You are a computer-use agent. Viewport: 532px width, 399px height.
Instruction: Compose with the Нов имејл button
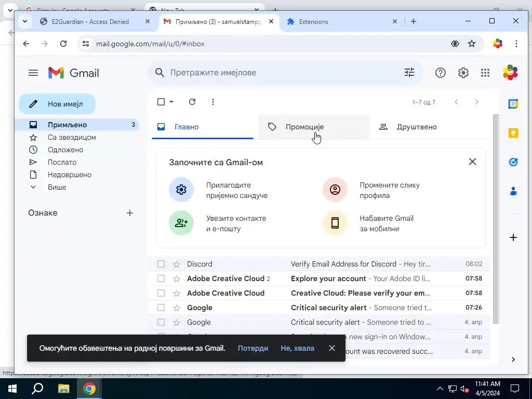click(57, 104)
